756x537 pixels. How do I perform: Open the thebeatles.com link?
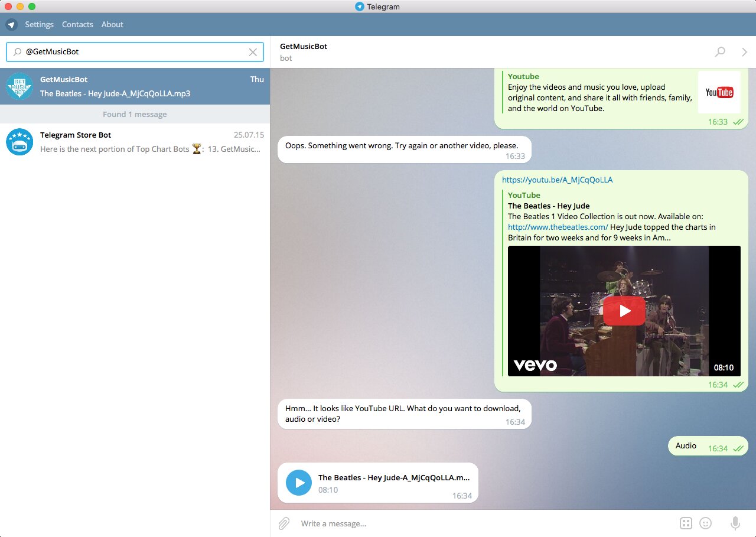[x=558, y=227]
